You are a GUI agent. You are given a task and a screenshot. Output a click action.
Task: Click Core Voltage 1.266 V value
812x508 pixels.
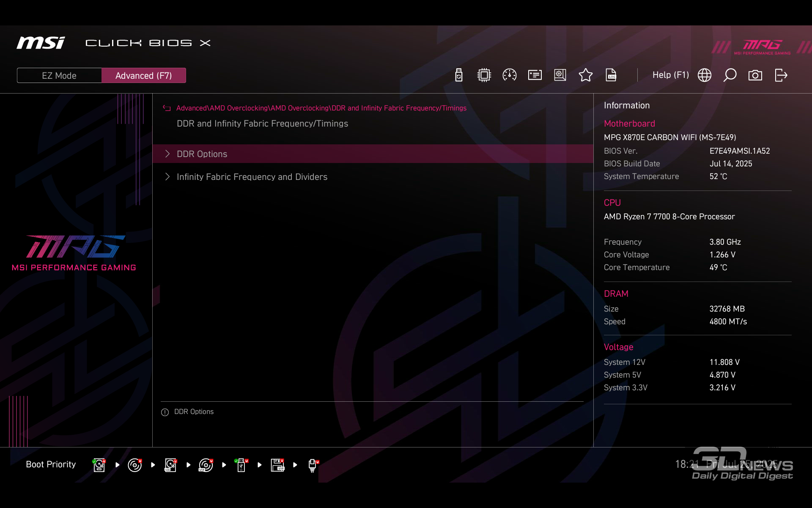tap(722, 255)
